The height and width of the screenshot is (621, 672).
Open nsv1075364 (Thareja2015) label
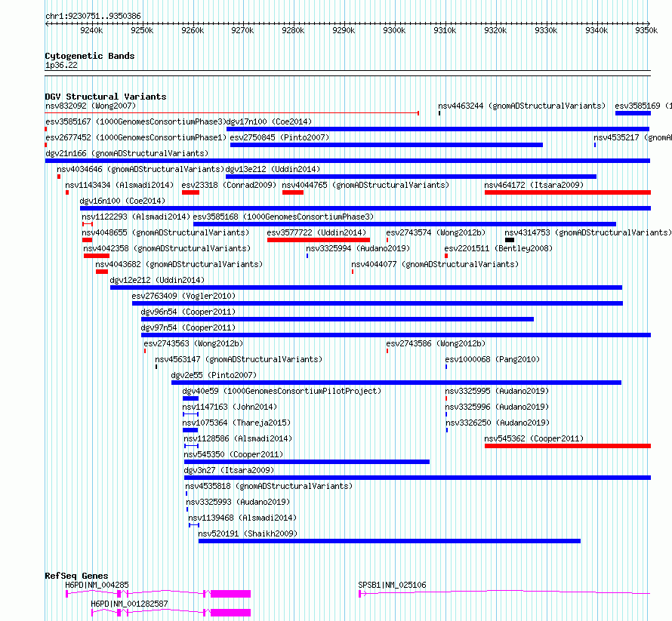pos(236,423)
